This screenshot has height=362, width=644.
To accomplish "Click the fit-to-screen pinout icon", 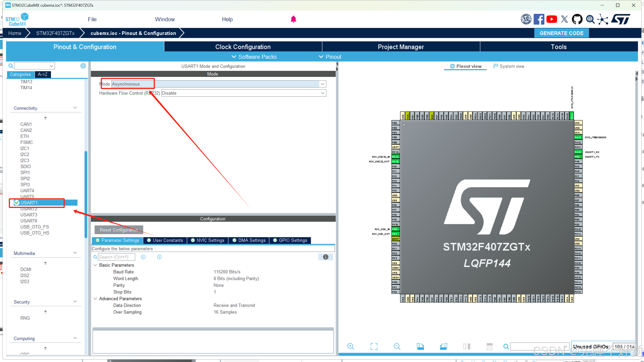I will point(374,346).
